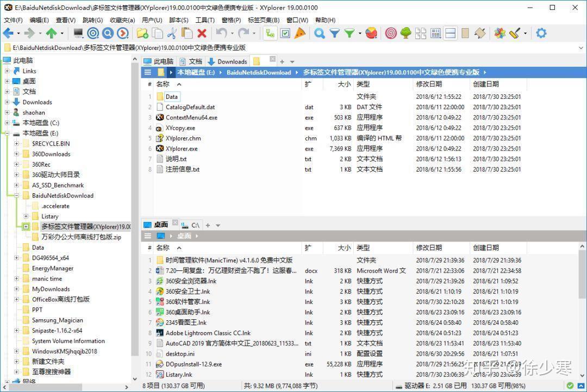Image resolution: width=587 pixels, height=392 pixels.
Task: Sort top pane by 修改日期 column
Action: click(x=429, y=84)
